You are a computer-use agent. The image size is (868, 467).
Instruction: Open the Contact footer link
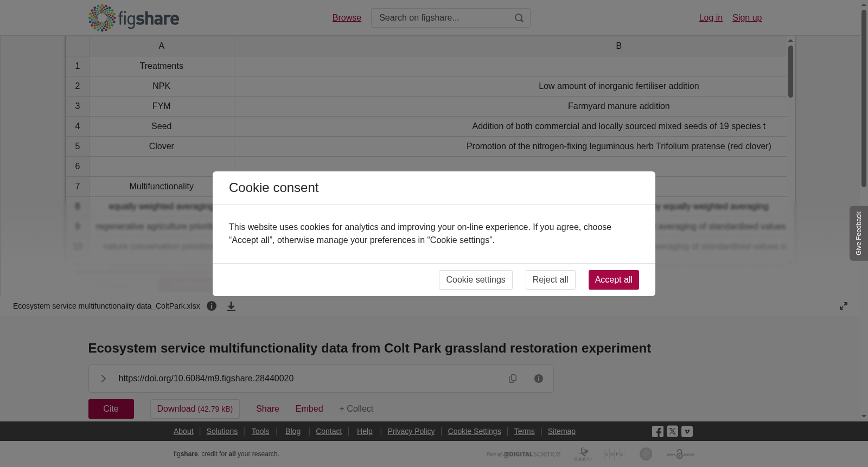click(x=329, y=431)
